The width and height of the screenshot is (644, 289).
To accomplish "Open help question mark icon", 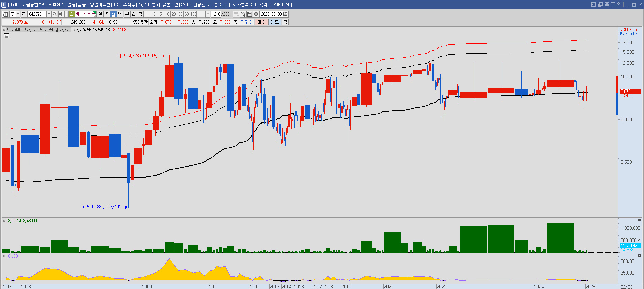I will point(619,4).
